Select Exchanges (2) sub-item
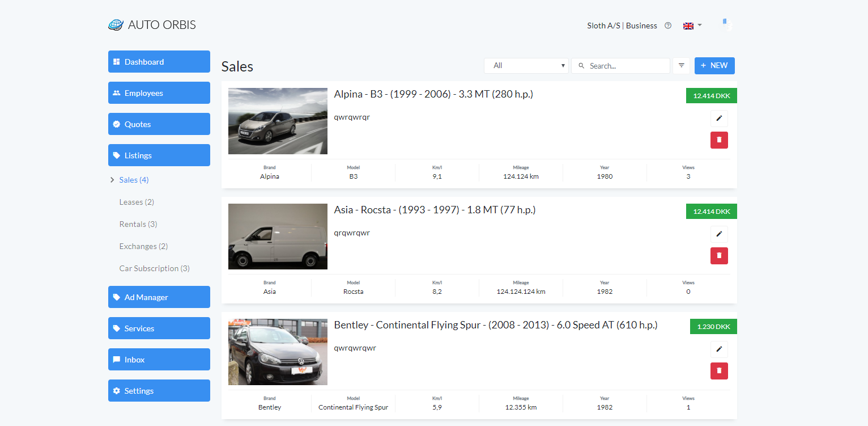868x426 pixels. click(143, 246)
